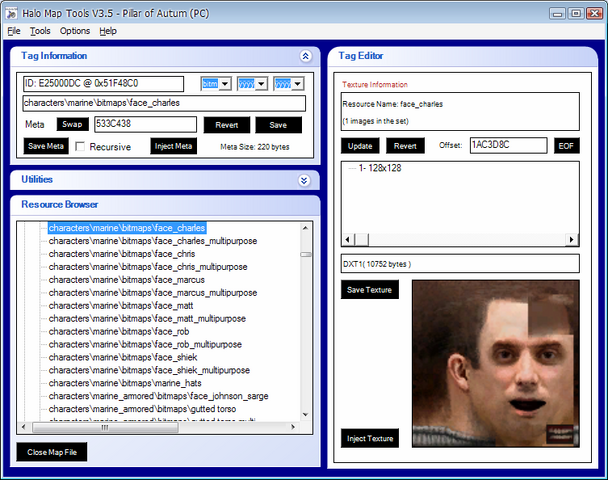Viewport: 608px width, 480px height.
Task: Select face_rob bitmap entry
Action: point(119,332)
